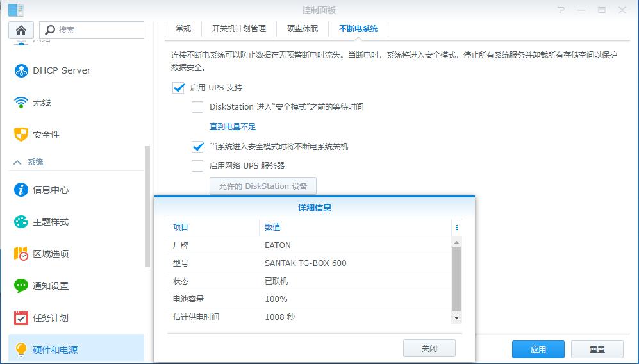Open 信息中心 in the sidebar

(51, 190)
